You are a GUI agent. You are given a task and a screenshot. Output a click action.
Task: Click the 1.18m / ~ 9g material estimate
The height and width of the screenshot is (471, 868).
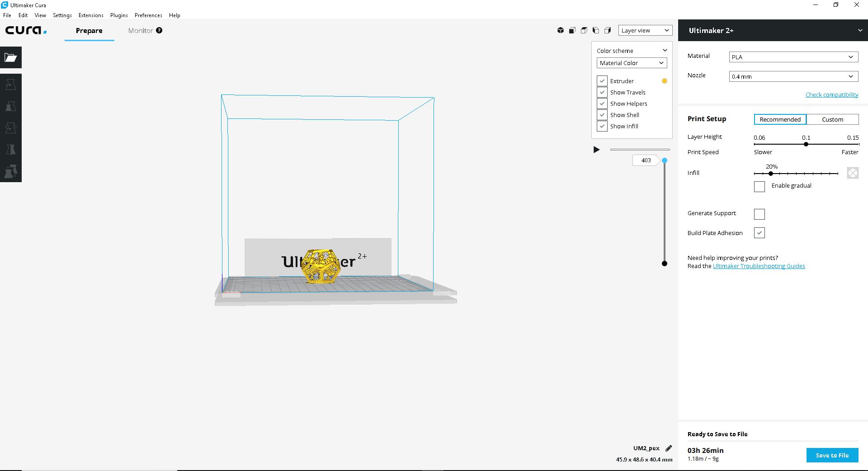[x=703, y=459]
